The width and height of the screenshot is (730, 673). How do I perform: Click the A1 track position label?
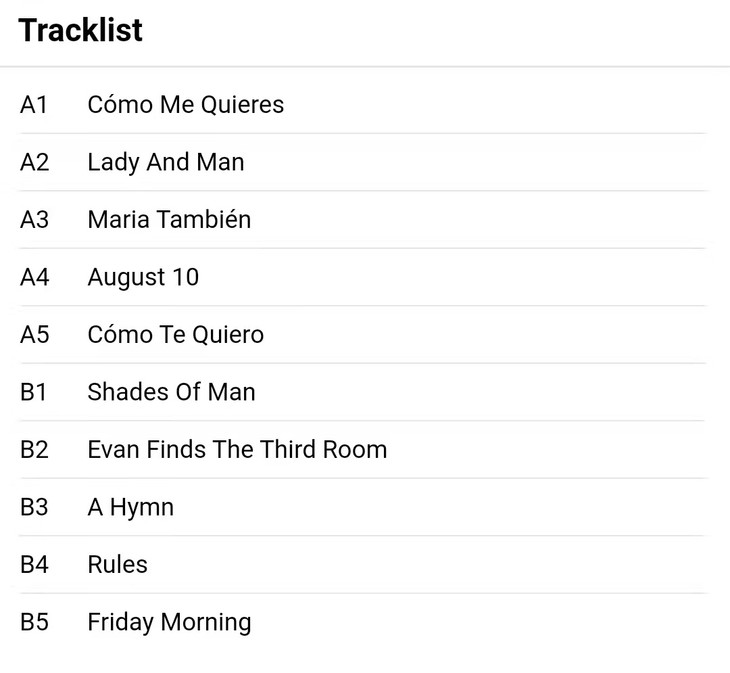[34, 105]
